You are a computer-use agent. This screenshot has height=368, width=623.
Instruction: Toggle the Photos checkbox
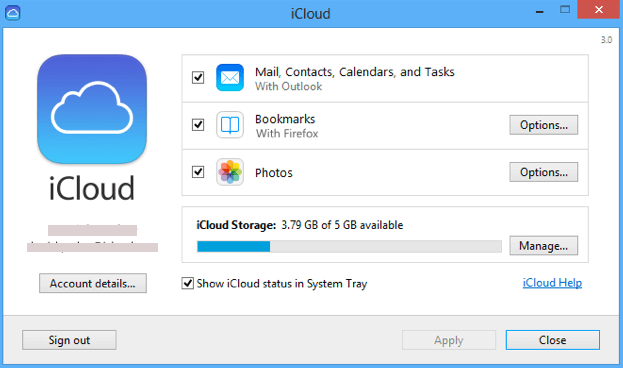(x=198, y=172)
